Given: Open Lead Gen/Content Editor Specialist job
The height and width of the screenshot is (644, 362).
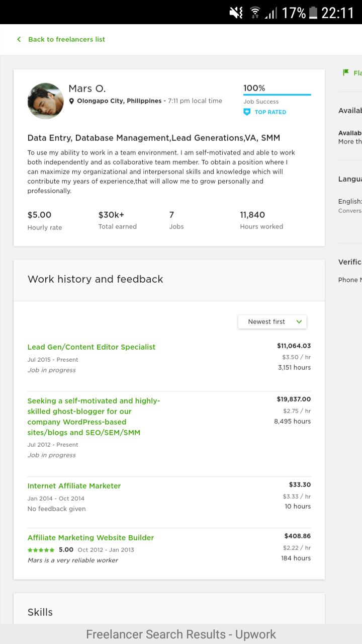Looking at the screenshot, I should click(92, 347).
